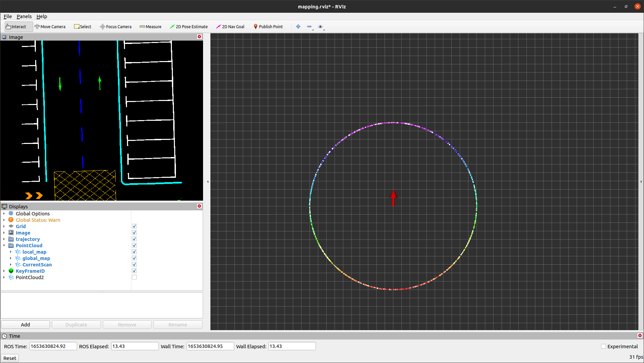Toggle visibility of trajectory display

tap(134, 239)
